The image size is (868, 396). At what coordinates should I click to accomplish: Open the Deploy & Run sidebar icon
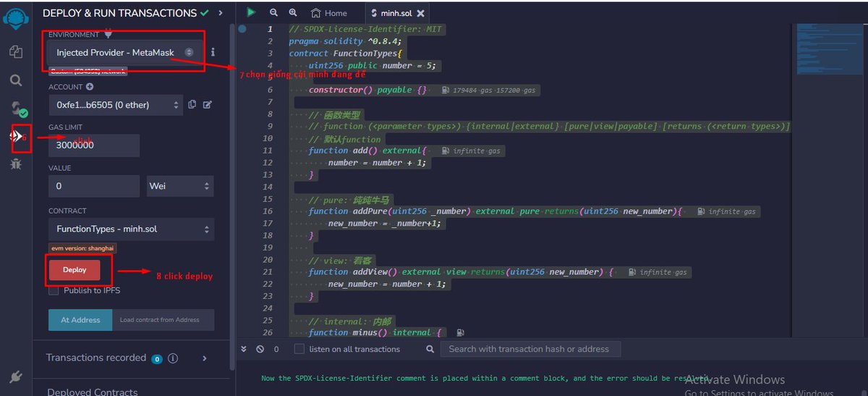click(16, 136)
